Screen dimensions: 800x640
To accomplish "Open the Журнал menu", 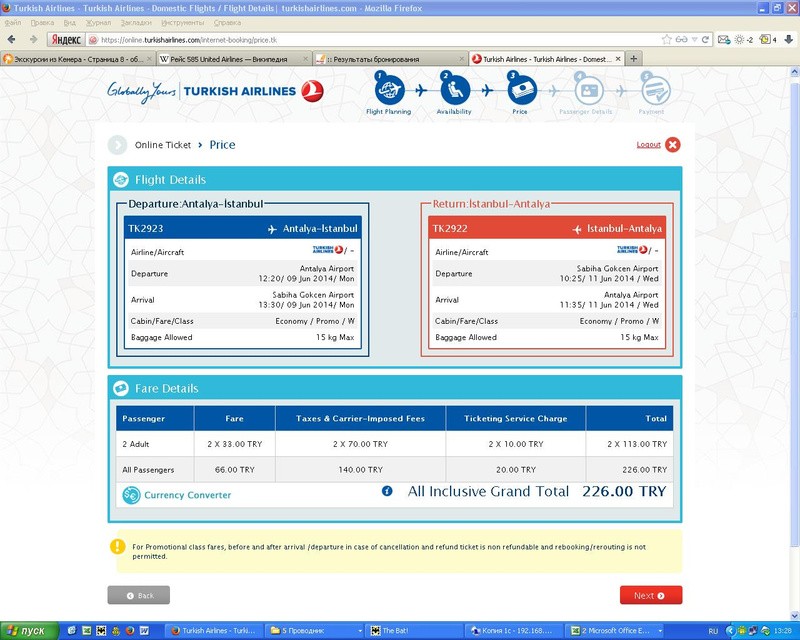I will coord(98,22).
